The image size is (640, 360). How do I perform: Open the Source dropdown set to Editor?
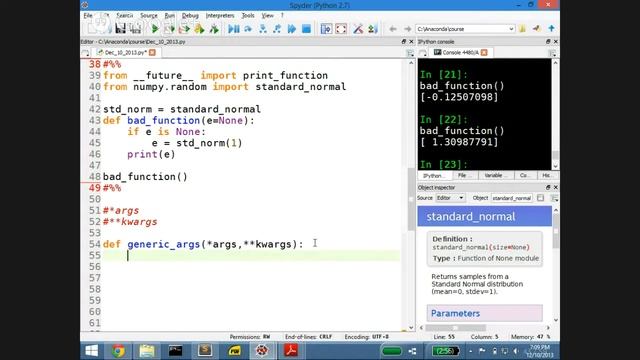(x=450, y=198)
